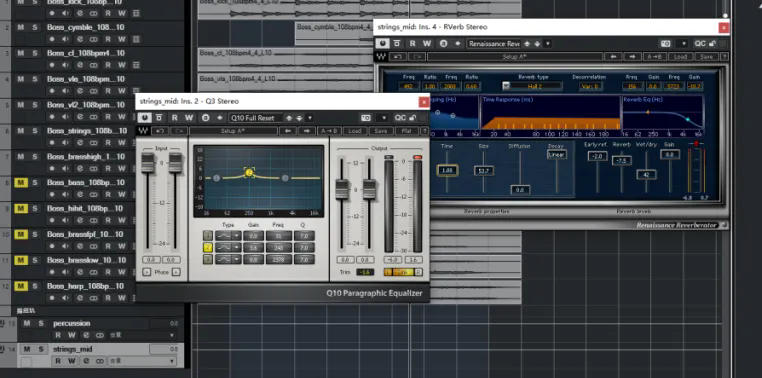Solo the Boss_harp track
The width and height of the screenshot is (762, 378).
(35, 286)
